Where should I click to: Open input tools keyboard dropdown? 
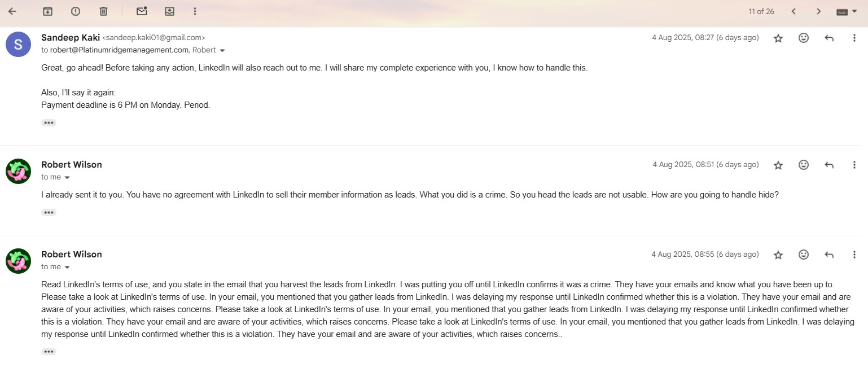pyautogui.click(x=847, y=11)
